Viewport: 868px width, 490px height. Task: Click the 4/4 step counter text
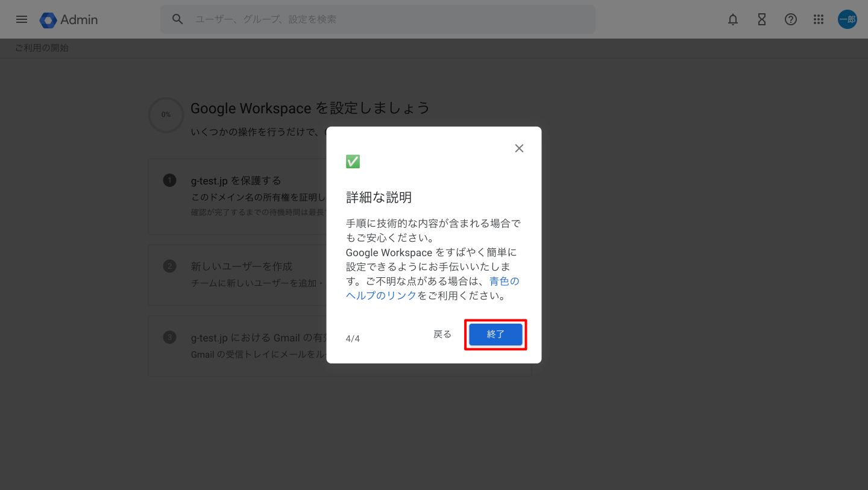pos(353,339)
